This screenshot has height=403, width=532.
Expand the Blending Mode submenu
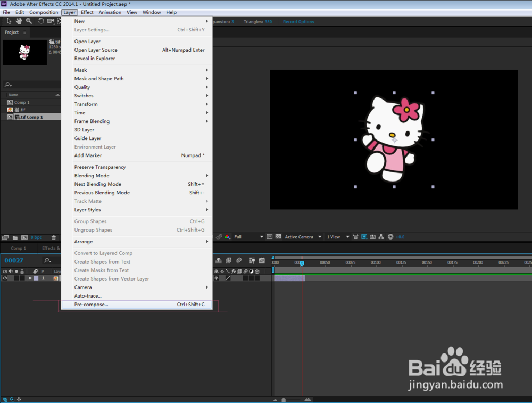(137, 176)
